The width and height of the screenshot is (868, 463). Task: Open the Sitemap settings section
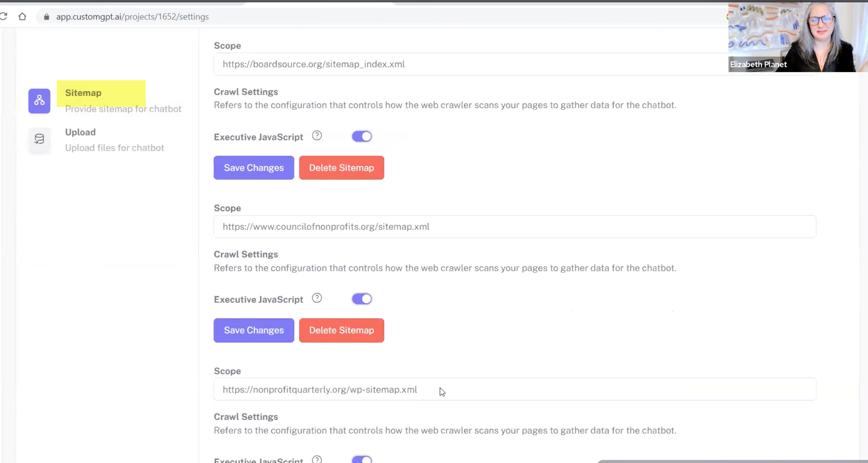83,93
